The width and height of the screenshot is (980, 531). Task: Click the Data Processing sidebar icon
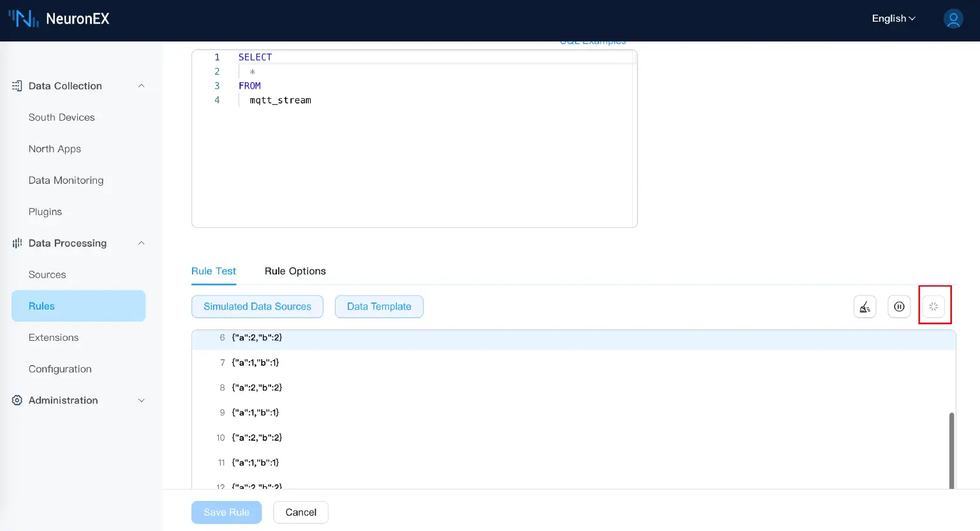click(17, 243)
